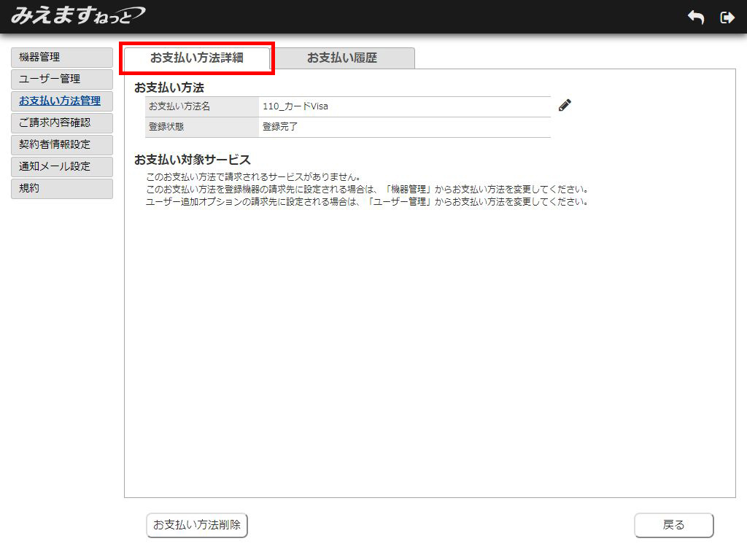Select お支払い方法管理 in the sidebar
The image size is (747, 560).
click(x=62, y=101)
